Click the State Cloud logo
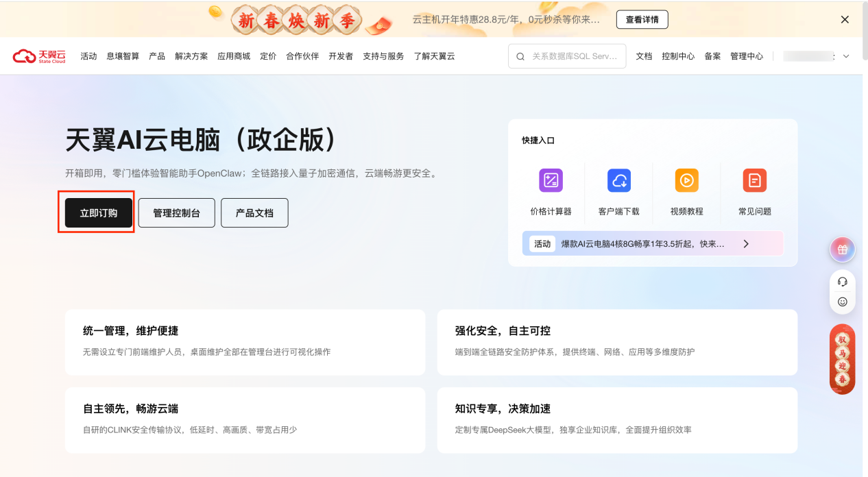This screenshot has width=868, height=477. tap(39, 56)
